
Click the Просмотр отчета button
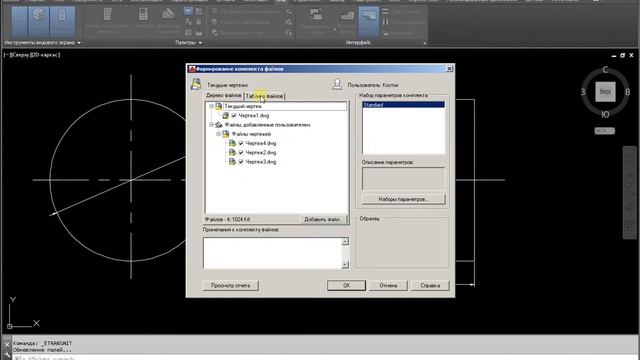click(231, 285)
